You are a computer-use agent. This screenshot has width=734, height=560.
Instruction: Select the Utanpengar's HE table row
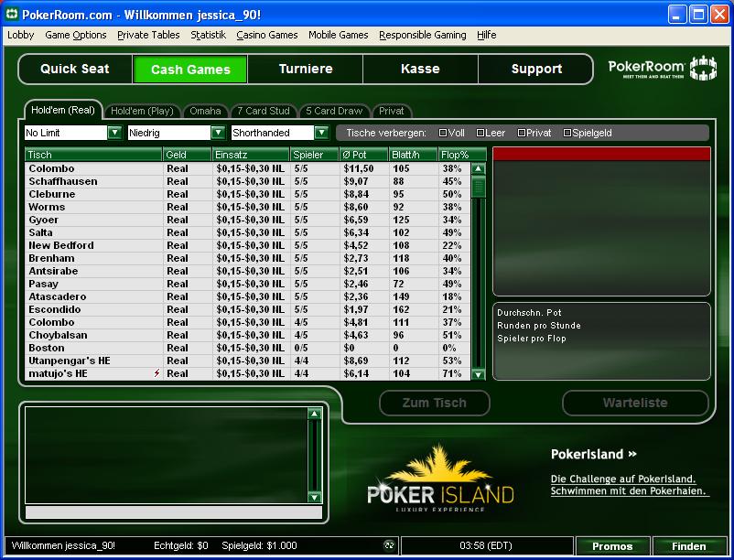coord(247,361)
